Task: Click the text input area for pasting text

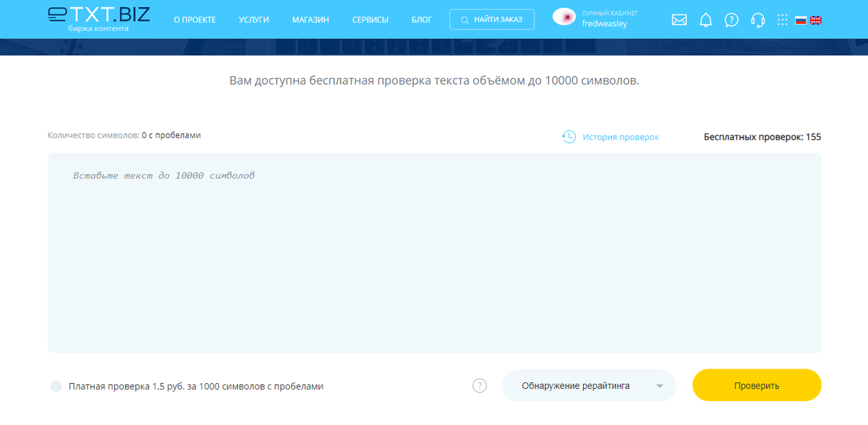Action: tap(434, 253)
